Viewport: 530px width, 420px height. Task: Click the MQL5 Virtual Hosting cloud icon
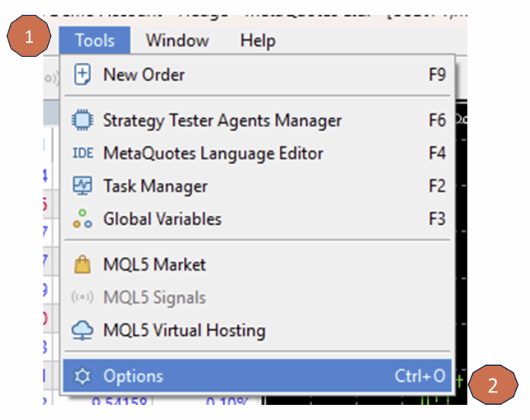(x=82, y=331)
